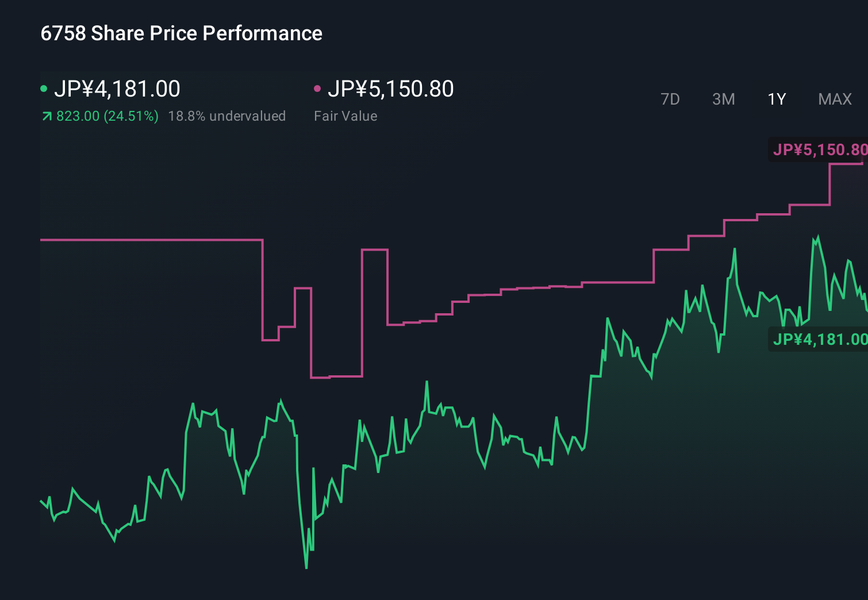Click the JP¥4,181.00 chart price badge
The width and height of the screenshot is (868, 600).
pos(819,340)
